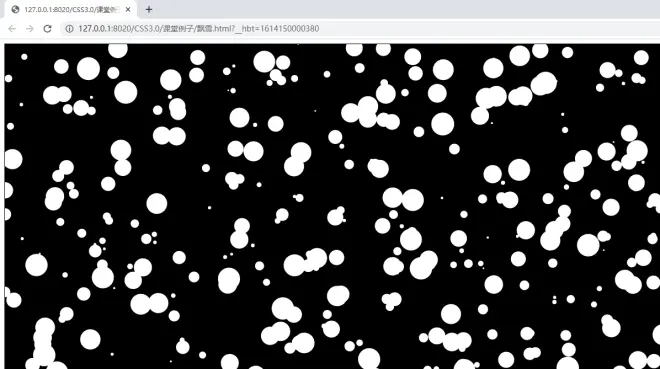Click the globe favicon on the tab
660x369 pixels.
[15, 9]
